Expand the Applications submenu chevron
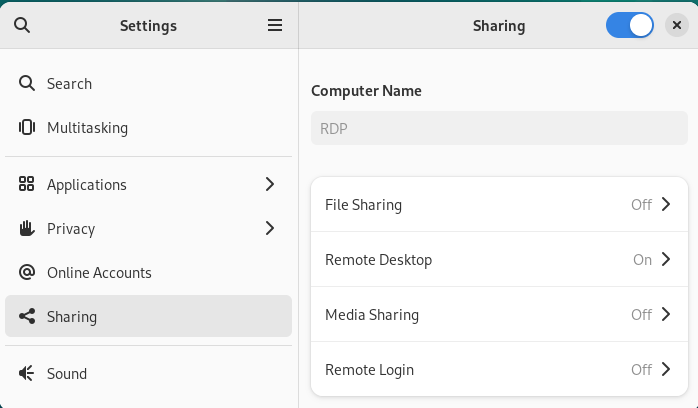The image size is (698, 408). pyautogui.click(x=270, y=184)
